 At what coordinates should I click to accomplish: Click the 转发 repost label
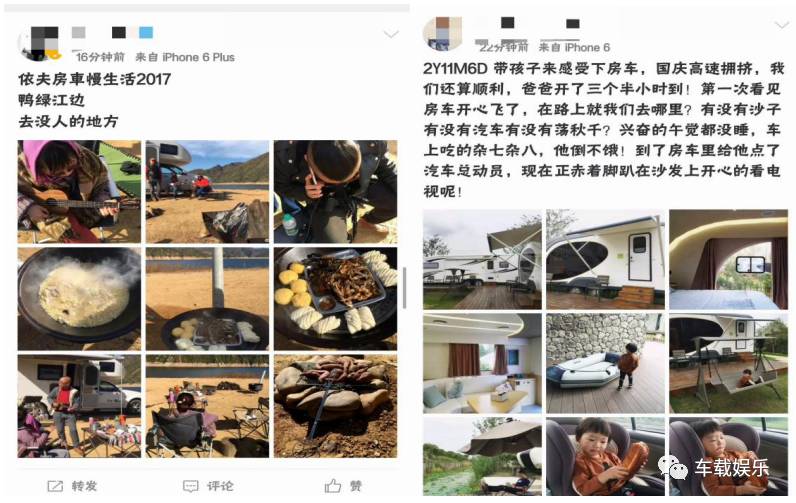(84, 486)
